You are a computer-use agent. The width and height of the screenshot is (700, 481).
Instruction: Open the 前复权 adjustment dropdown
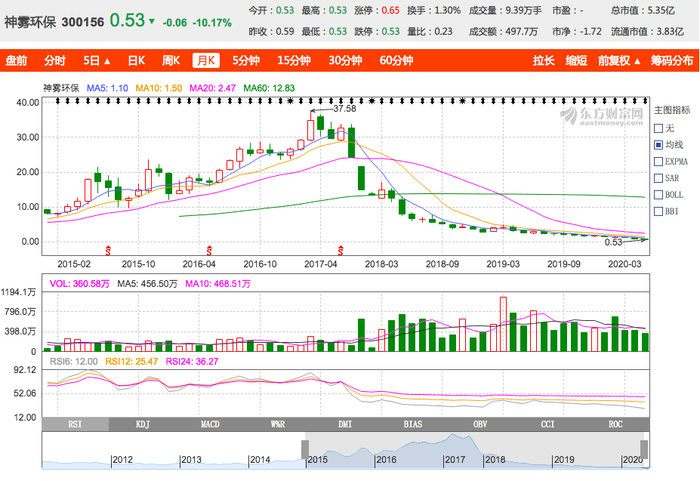click(x=619, y=60)
